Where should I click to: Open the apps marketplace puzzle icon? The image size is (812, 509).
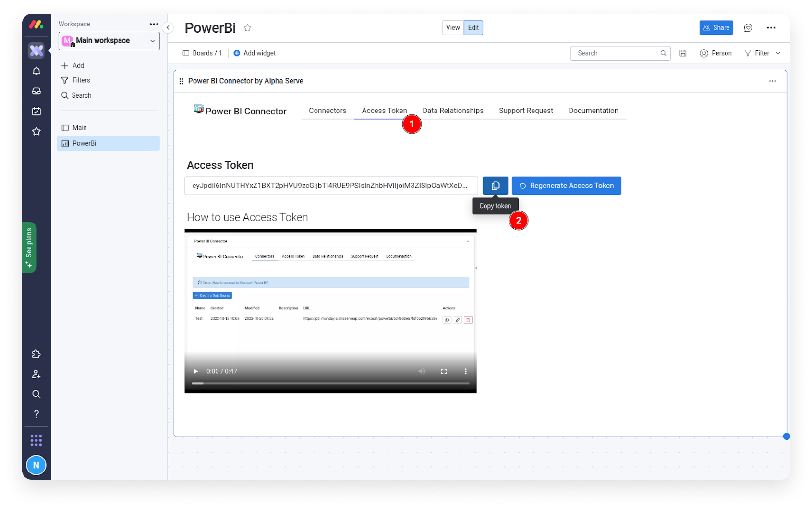[x=36, y=354]
